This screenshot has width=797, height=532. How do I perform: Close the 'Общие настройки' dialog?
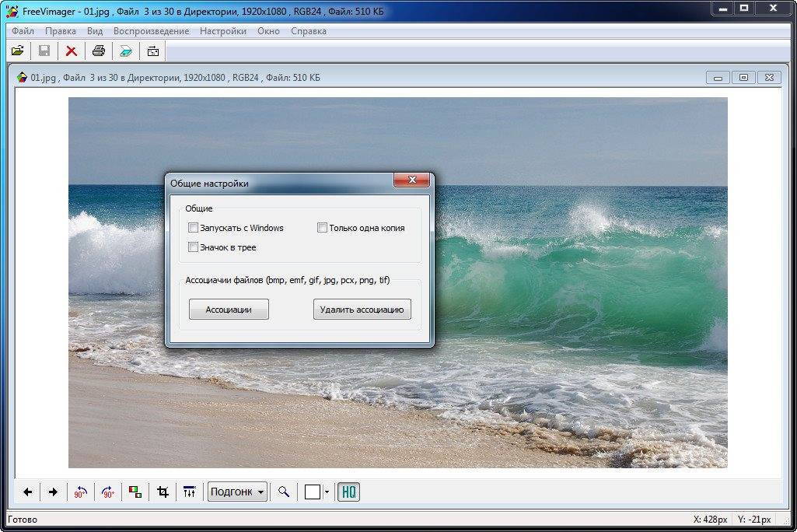(411, 180)
